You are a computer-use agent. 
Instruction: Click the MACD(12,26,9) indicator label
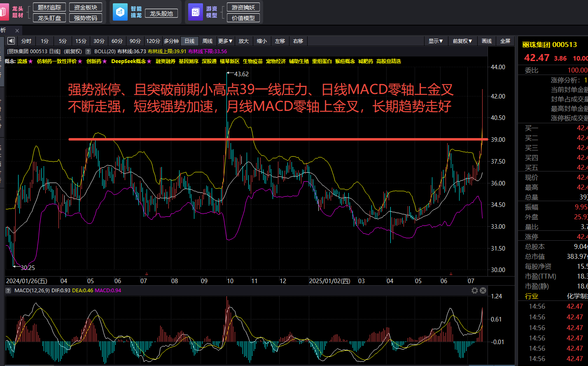(31, 291)
